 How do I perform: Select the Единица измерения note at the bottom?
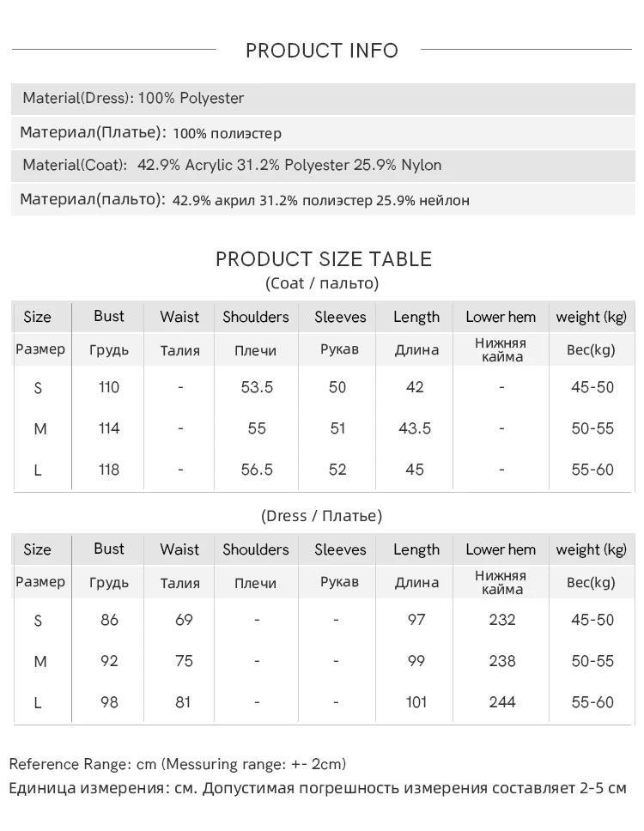(318, 788)
